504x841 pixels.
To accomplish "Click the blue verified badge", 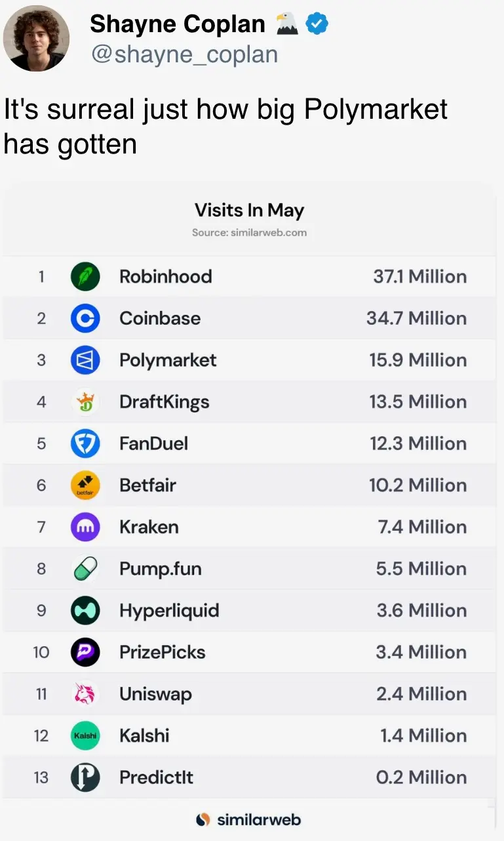I will click(x=318, y=24).
